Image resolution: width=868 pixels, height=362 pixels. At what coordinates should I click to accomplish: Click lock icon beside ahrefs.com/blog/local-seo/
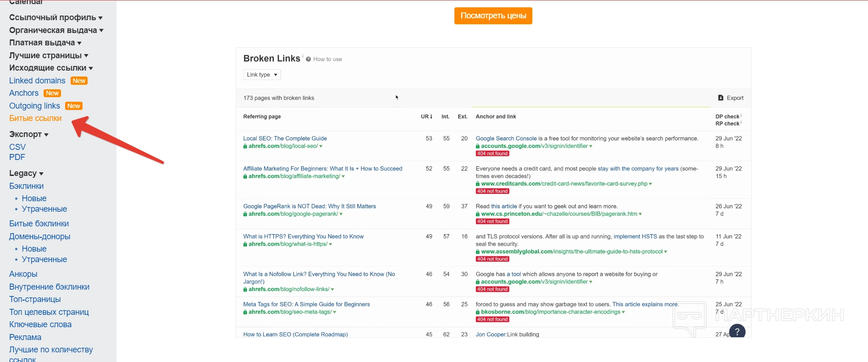click(245, 146)
